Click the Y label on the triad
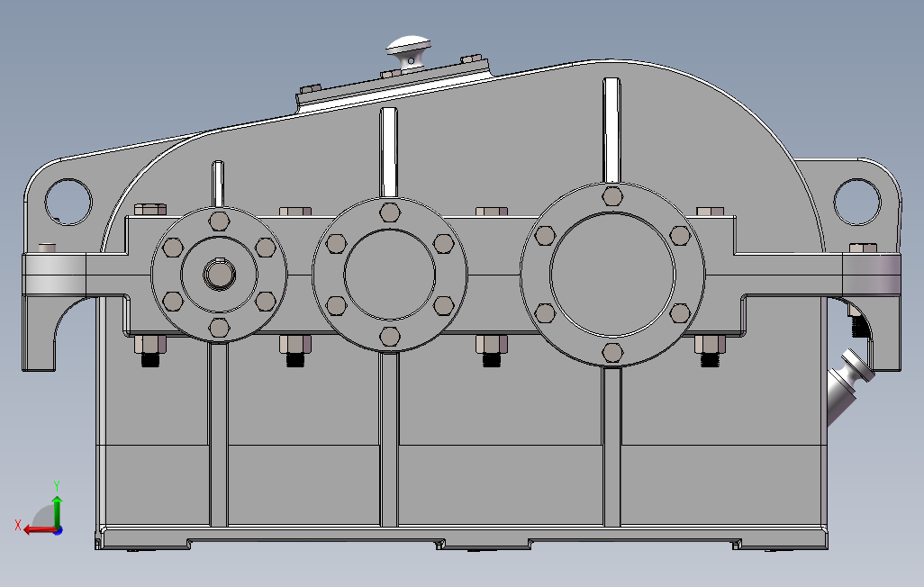Image resolution: width=924 pixels, height=587 pixels. coord(57,485)
